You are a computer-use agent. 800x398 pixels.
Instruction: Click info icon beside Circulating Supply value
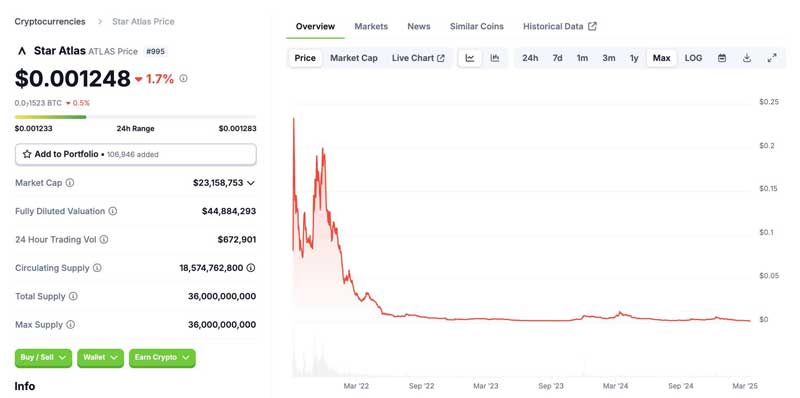[x=251, y=268]
